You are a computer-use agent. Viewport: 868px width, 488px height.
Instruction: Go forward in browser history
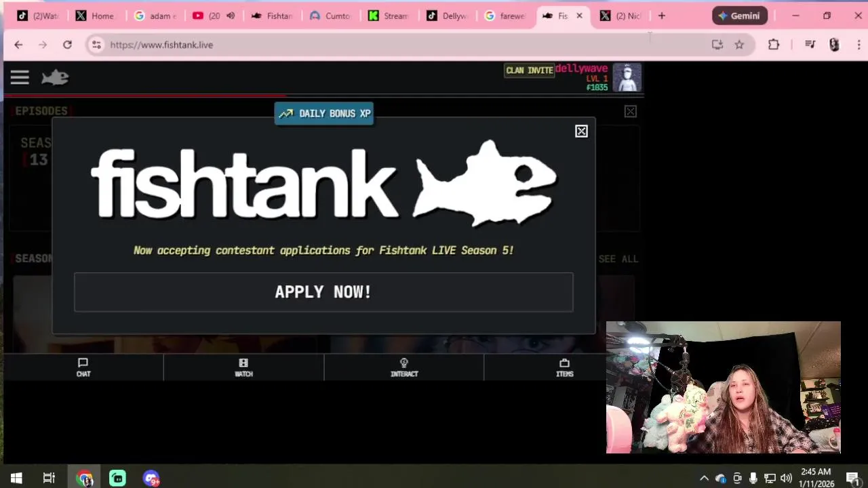(x=43, y=45)
